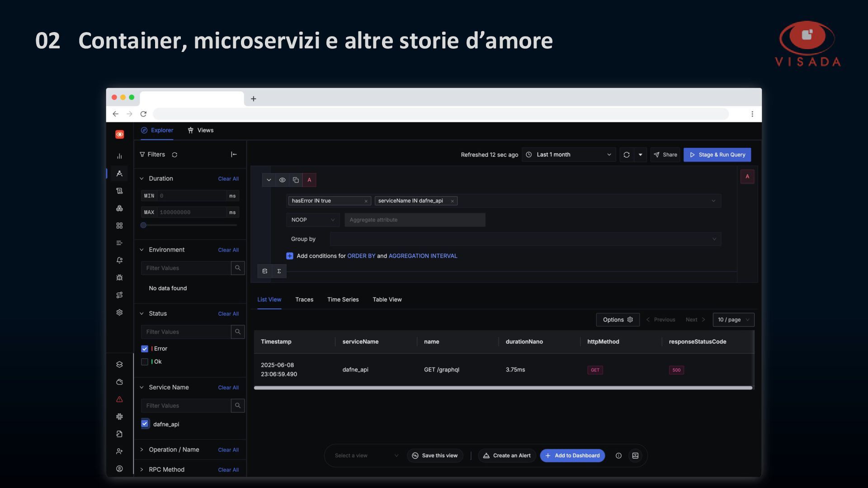Click Create an Alert

click(507, 455)
